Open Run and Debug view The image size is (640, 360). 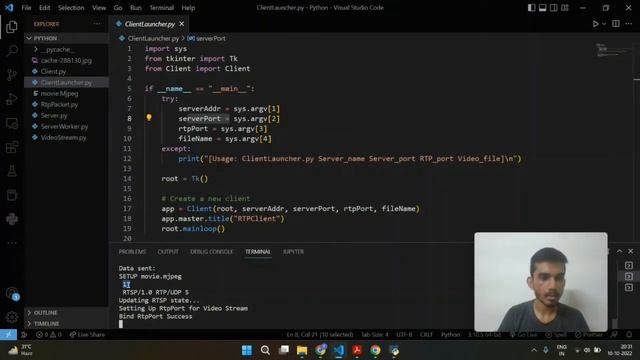coord(12,99)
